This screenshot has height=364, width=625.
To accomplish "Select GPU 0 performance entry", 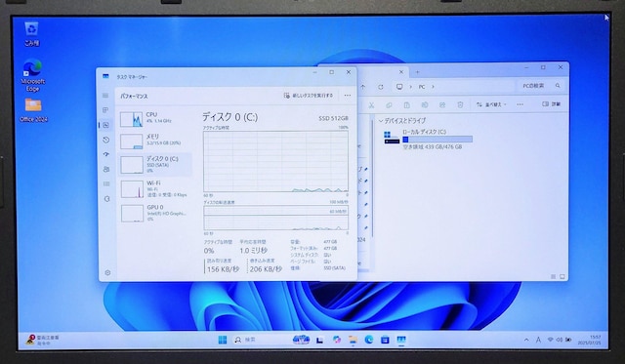I will (x=154, y=213).
